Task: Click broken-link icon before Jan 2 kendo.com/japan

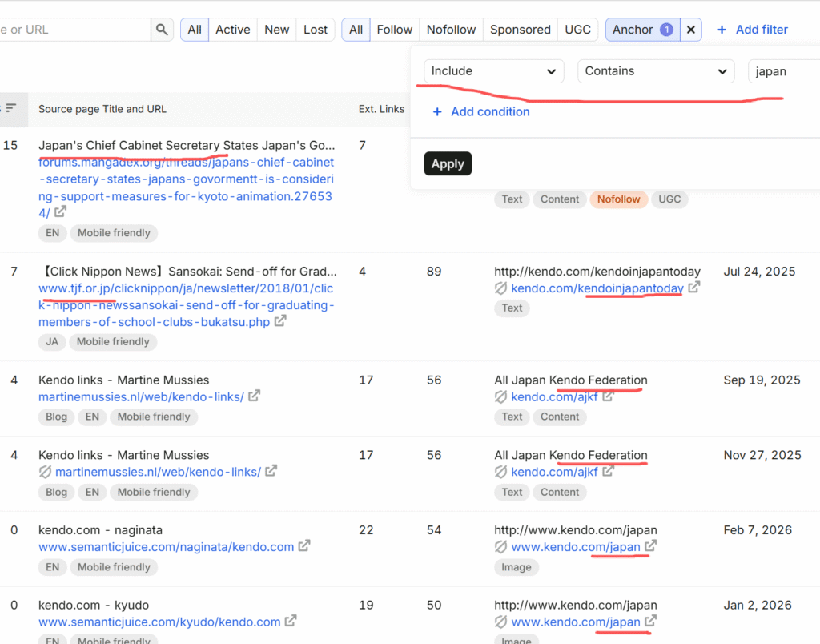Action: 501,622
